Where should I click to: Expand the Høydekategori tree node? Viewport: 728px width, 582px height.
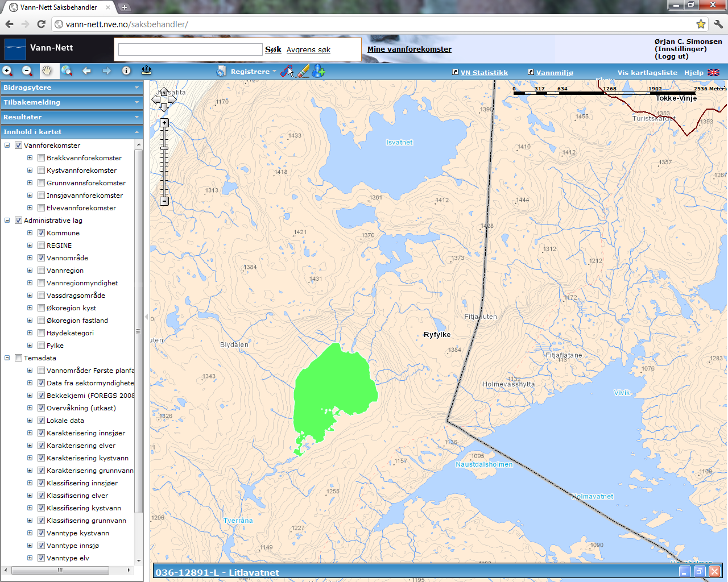30,333
